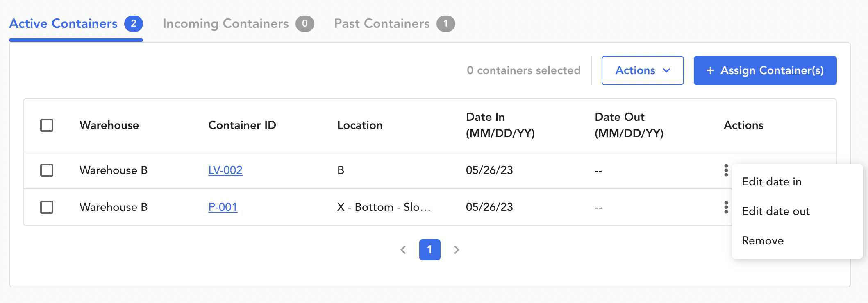Screen dimensions: 868x303
Task: Expand the Actions dropdown chevron
Action: tap(666, 70)
